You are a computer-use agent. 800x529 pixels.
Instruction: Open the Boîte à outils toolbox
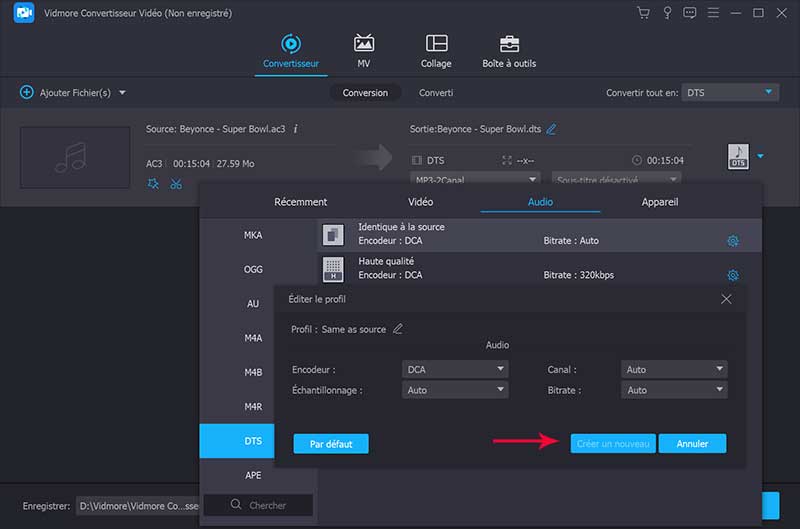click(x=510, y=51)
